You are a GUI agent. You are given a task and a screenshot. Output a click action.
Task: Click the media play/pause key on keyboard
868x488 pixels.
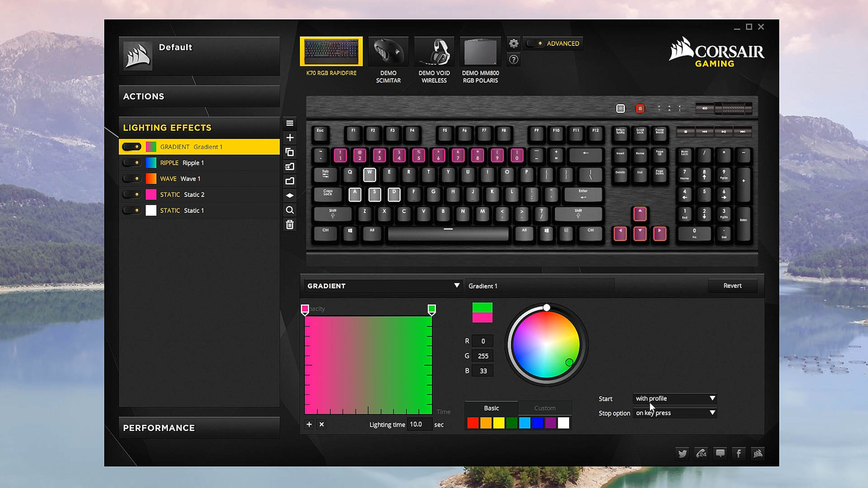pos(723,131)
